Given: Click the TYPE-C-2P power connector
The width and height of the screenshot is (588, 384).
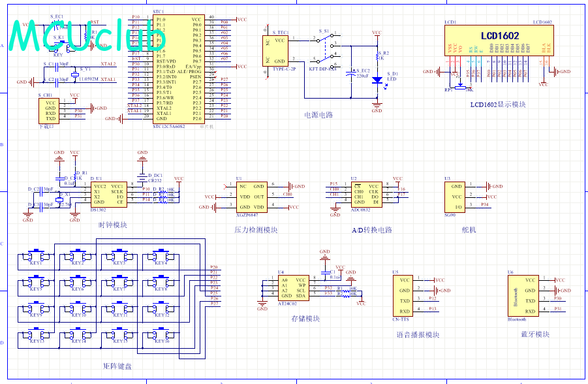Looking at the screenshot, I should [279, 51].
